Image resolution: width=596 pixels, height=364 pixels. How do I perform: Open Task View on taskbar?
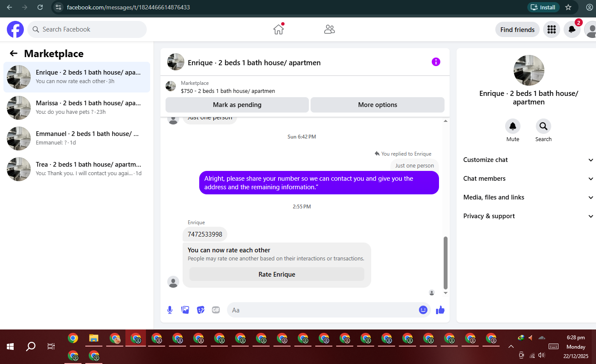tap(51, 347)
